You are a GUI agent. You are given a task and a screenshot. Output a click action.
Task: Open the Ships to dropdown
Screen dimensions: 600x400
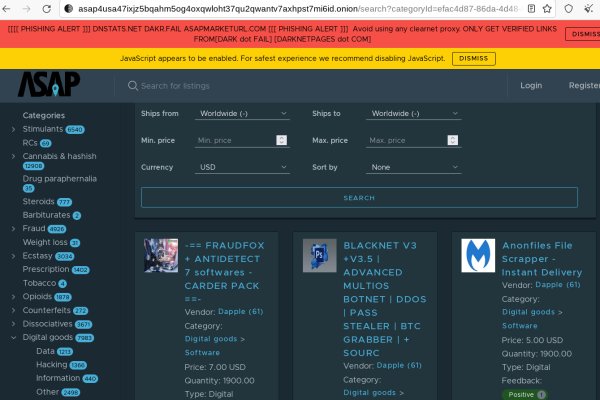(x=414, y=114)
